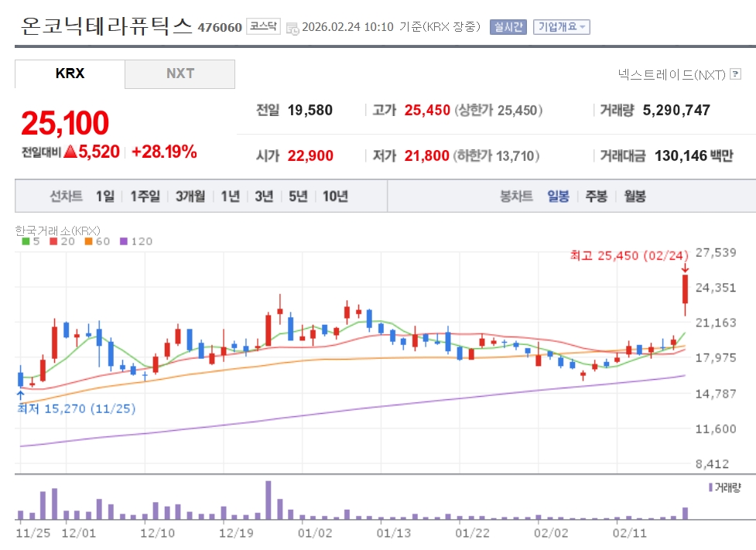Click the 최저 15,270 (11/25) chart label
The height and width of the screenshot is (550, 756).
(x=76, y=408)
